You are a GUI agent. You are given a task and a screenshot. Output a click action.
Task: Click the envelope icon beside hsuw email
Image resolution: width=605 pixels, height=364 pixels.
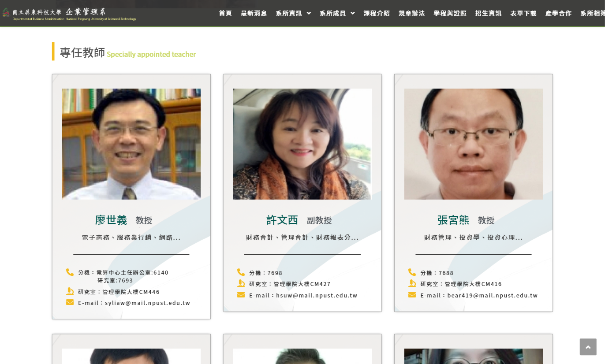[x=241, y=295]
